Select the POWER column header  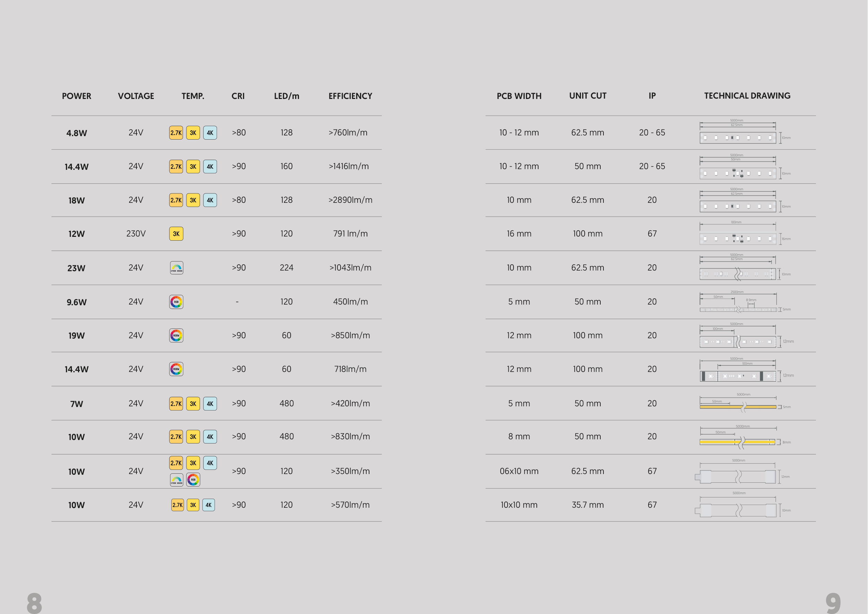point(76,96)
